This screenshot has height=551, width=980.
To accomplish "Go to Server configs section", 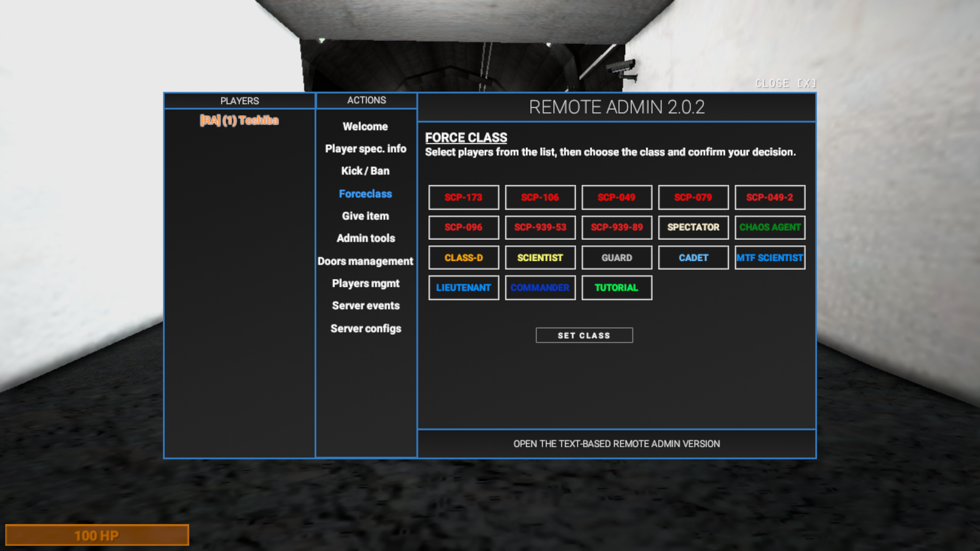I will coord(365,329).
